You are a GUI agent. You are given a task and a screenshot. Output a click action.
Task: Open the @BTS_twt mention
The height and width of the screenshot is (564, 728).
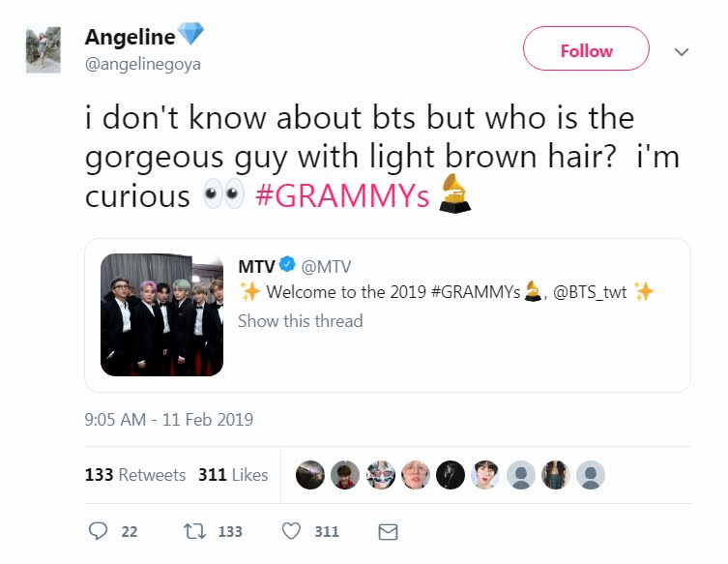tap(590, 292)
